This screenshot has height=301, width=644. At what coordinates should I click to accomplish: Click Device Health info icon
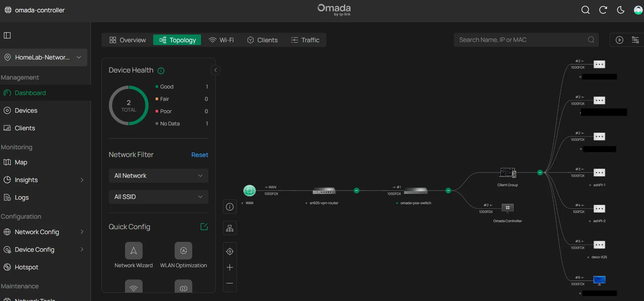point(161,71)
